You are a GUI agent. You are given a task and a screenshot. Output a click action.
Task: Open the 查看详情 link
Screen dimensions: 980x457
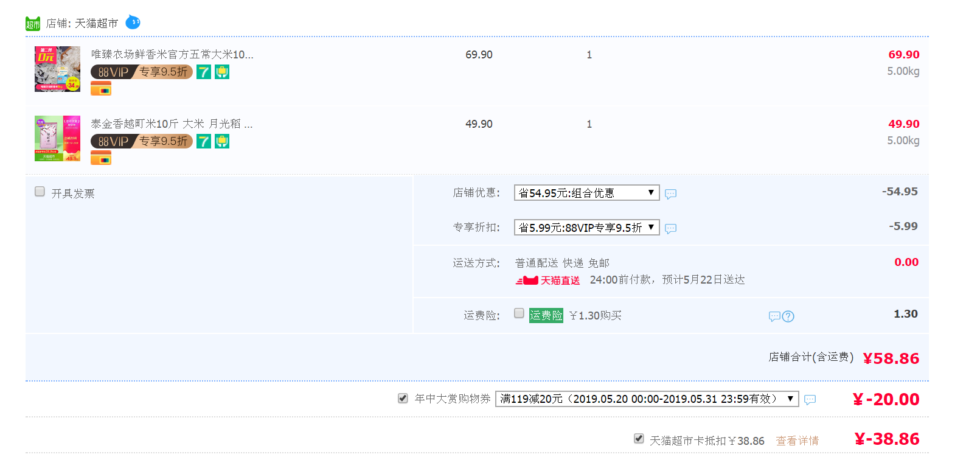tap(798, 441)
